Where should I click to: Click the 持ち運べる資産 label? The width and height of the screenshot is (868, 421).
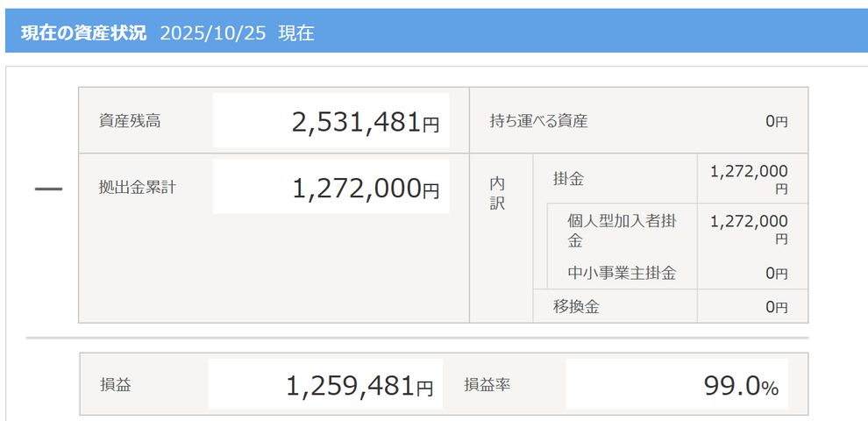click(x=538, y=121)
